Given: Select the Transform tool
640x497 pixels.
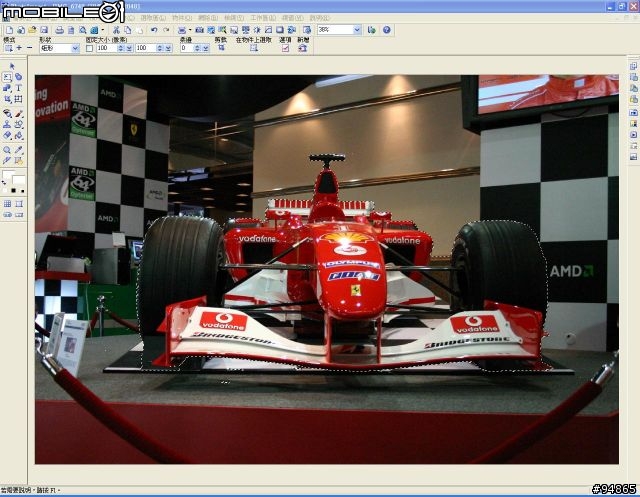Looking at the screenshot, I should click(x=18, y=99).
